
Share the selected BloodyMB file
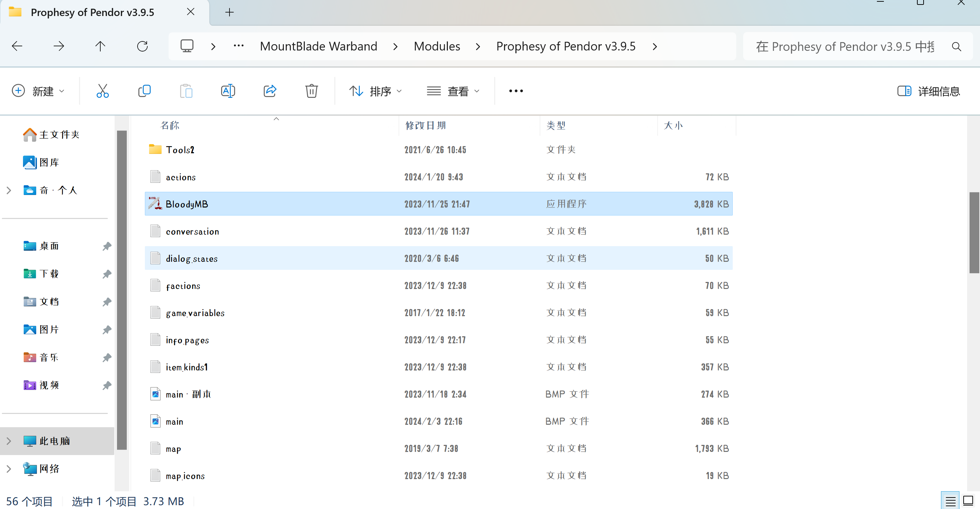pos(270,91)
